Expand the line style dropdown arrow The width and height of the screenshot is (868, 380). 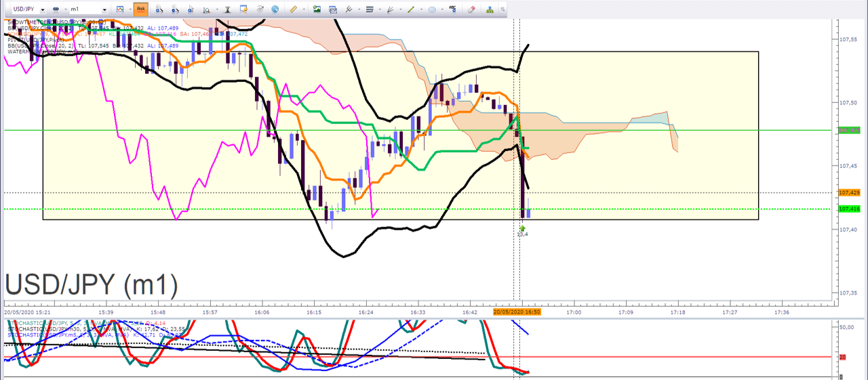(379, 9)
